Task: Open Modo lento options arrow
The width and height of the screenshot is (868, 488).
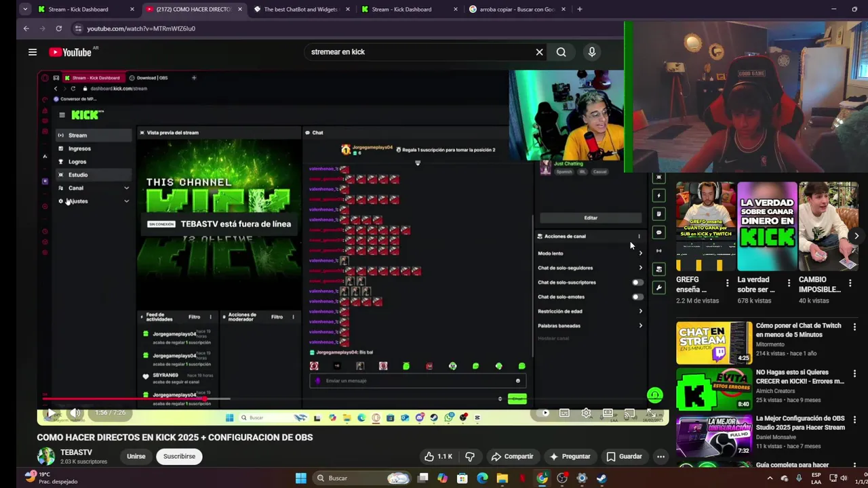Action: tap(640, 253)
